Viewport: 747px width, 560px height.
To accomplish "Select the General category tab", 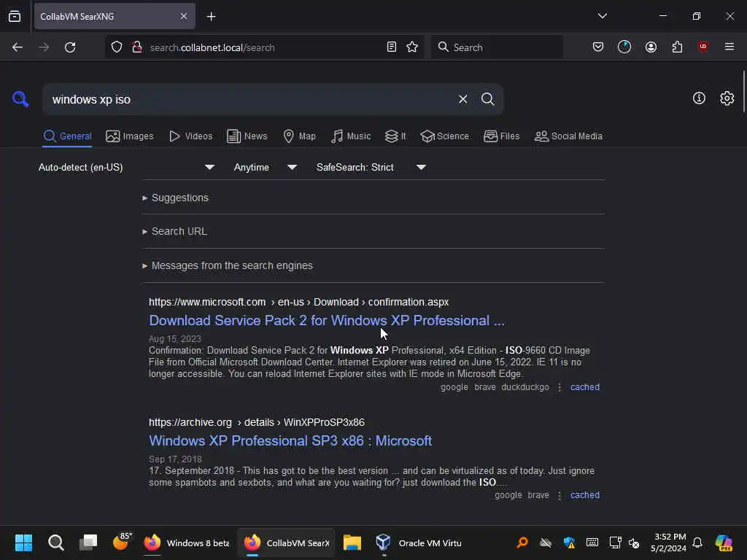I will (x=67, y=136).
